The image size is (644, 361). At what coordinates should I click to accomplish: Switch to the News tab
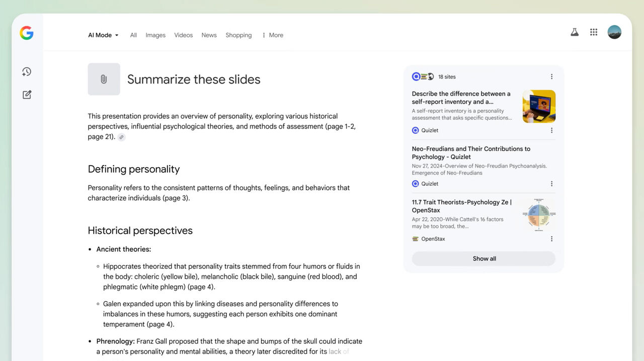coord(209,35)
